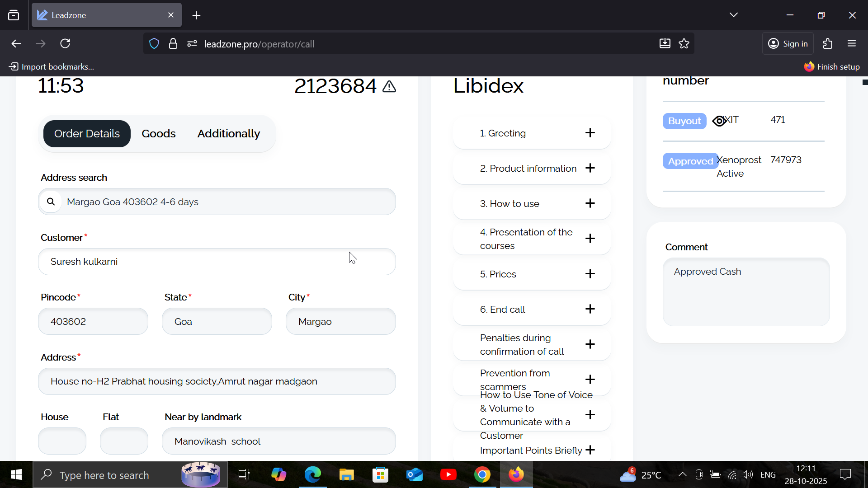The width and height of the screenshot is (868, 488).
Task: Click the Approved status badge
Action: point(690,161)
